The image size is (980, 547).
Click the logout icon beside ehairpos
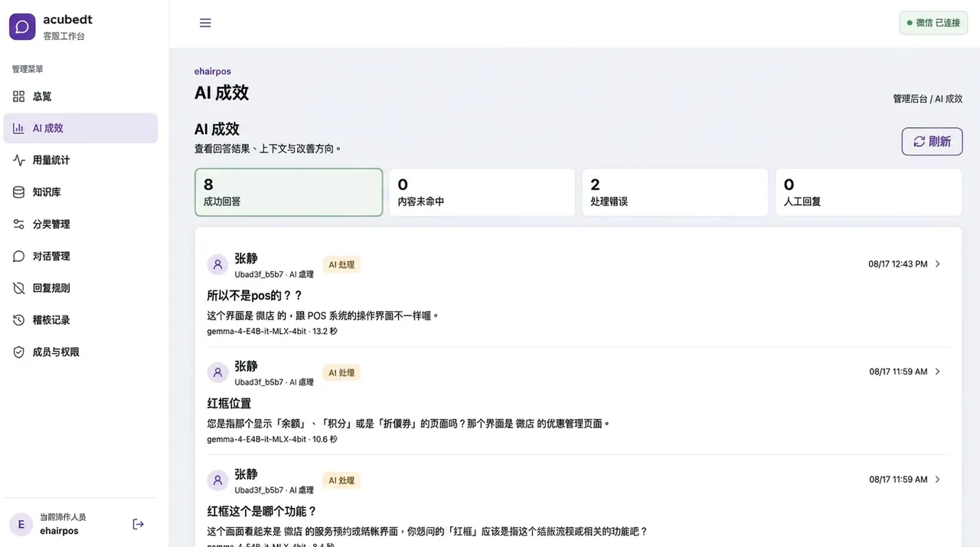coord(139,524)
